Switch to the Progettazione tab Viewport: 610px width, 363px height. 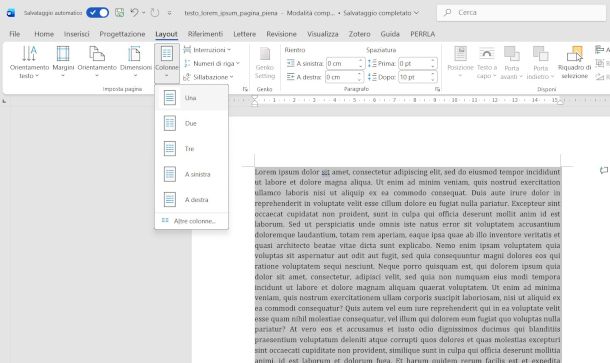[x=122, y=34]
